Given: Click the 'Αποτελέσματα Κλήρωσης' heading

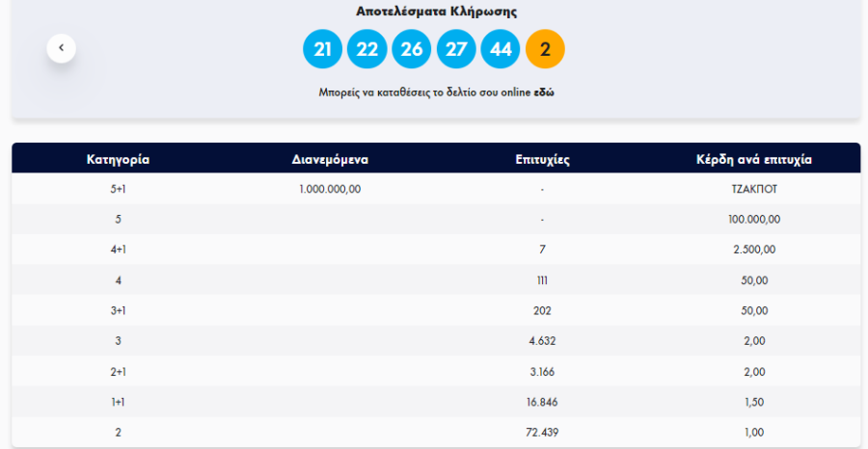Looking at the screenshot, I should click(x=436, y=12).
